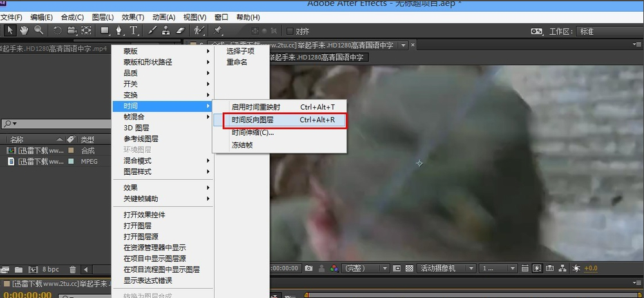Open the (完整) resolution dropdown

pyautogui.click(x=365, y=268)
